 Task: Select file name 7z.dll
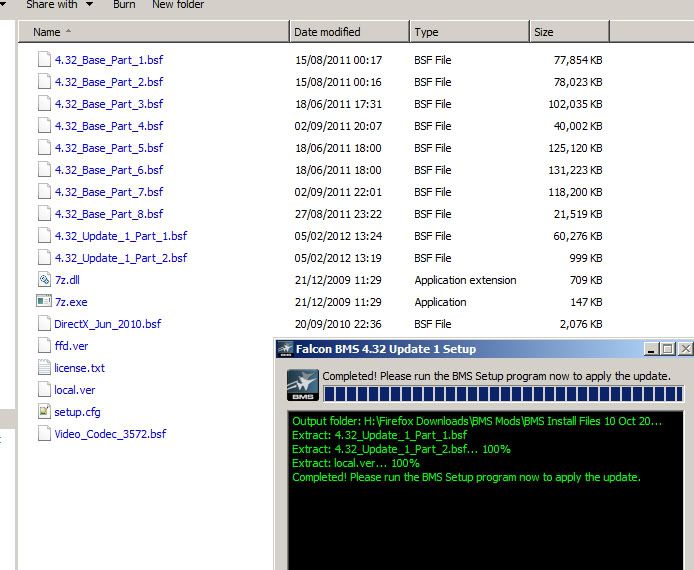[x=67, y=280]
